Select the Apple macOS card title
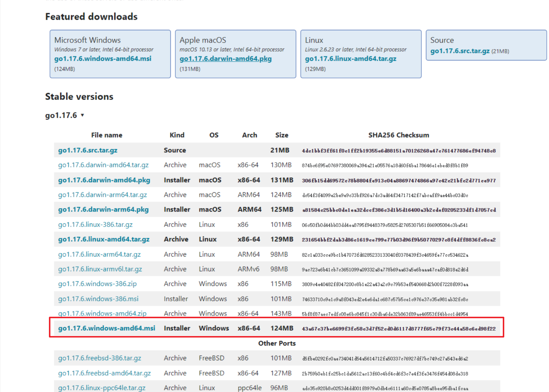This screenshot has width=549, height=392. coord(203,40)
